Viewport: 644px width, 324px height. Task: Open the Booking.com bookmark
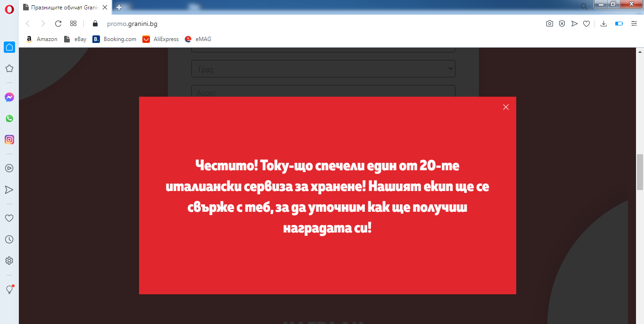115,39
